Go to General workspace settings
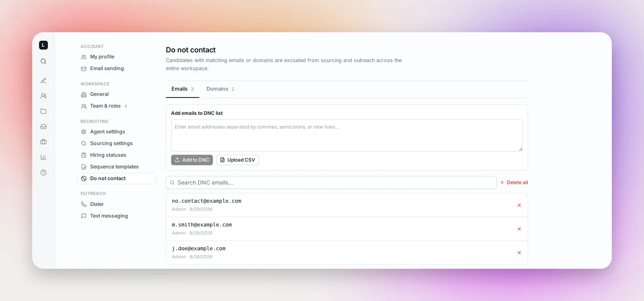 (116, 94)
